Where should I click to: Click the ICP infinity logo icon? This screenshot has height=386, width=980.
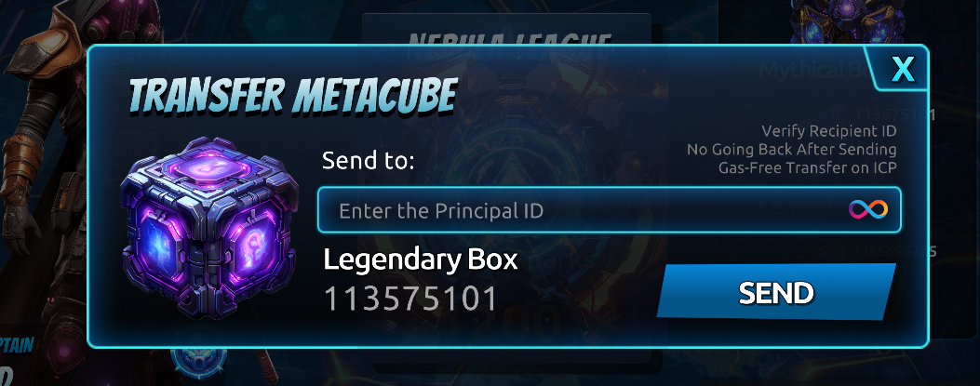[x=867, y=210]
